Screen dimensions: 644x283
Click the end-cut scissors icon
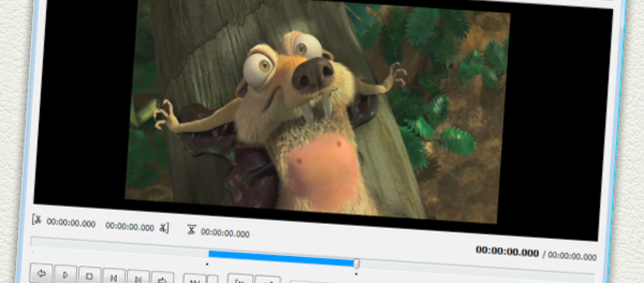[x=164, y=227]
